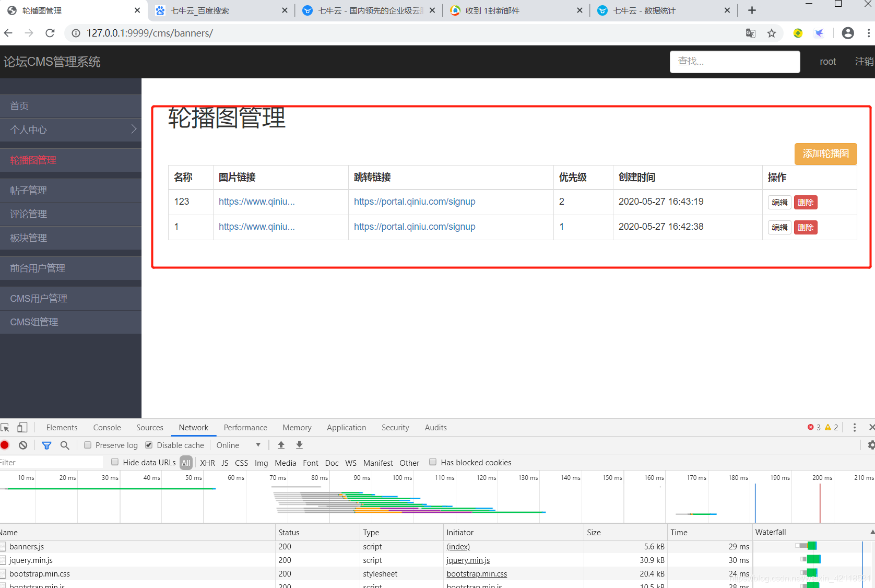
Task: Click the yellow-green extension icon
Action: pos(798,33)
